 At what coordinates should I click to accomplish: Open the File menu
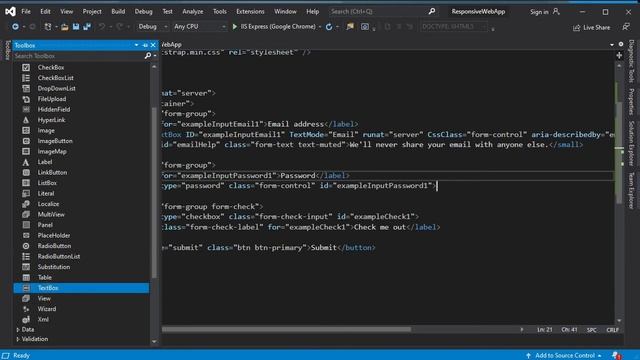(x=26, y=11)
